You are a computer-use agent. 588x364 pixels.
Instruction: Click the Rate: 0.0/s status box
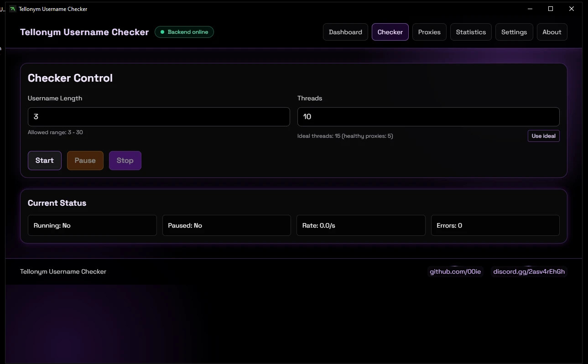361,225
